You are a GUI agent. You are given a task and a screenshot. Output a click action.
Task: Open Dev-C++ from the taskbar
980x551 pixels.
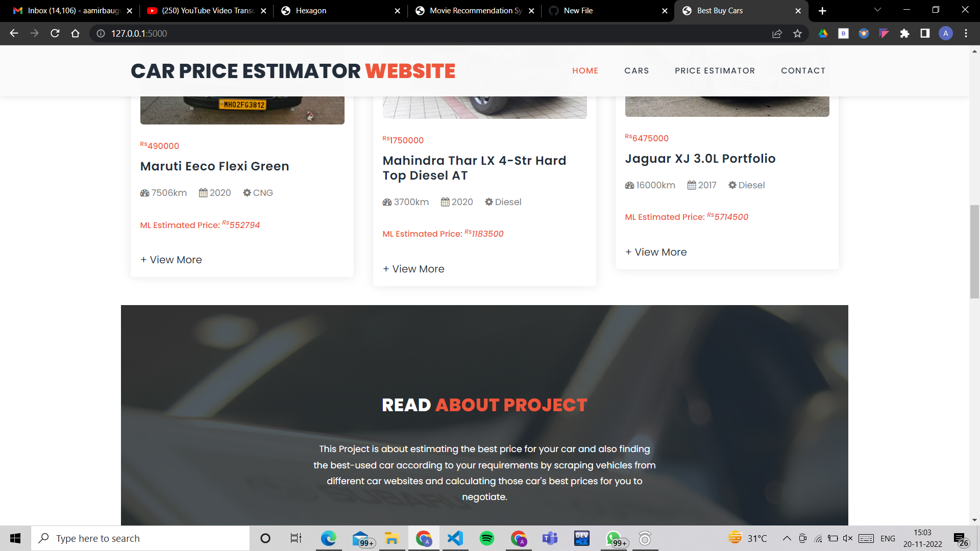coord(581,538)
